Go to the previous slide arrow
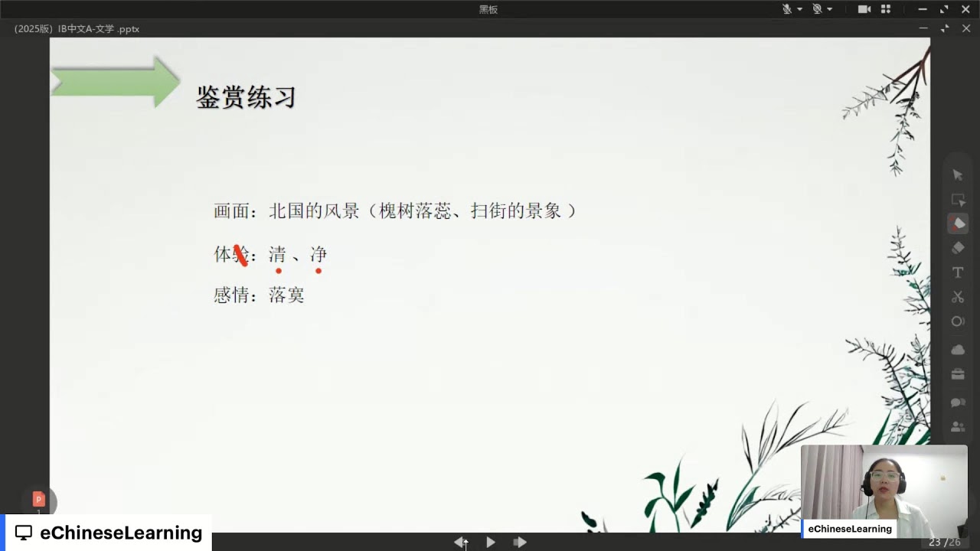980x551 pixels. click(x=460, y=542)
